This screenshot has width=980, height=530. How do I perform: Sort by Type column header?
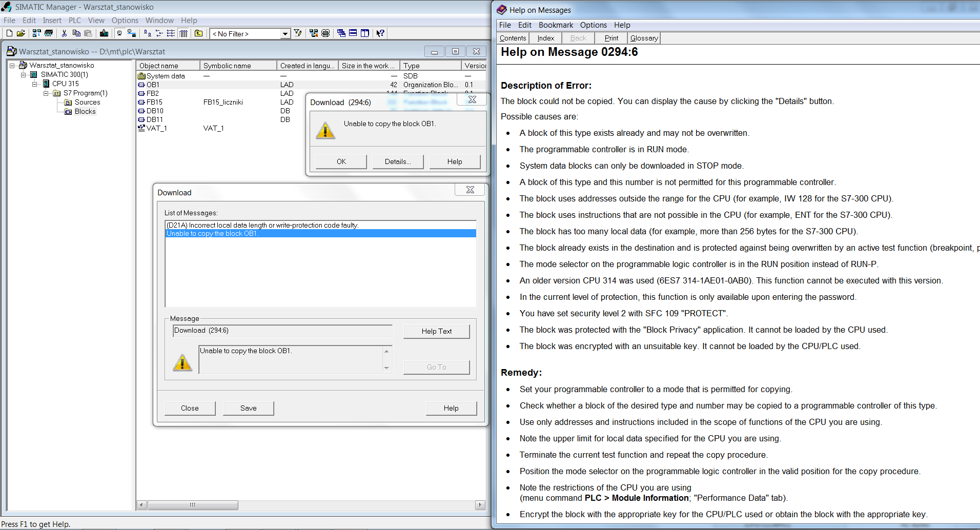[x=431, y=66]
